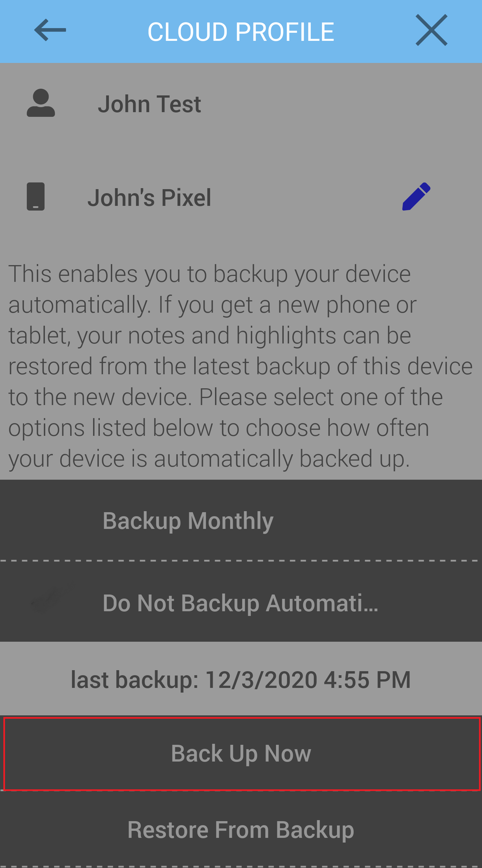Screen dimensions: 482x868
Task: Select Do Not Backup Automatically option
Action: (241, 602)
